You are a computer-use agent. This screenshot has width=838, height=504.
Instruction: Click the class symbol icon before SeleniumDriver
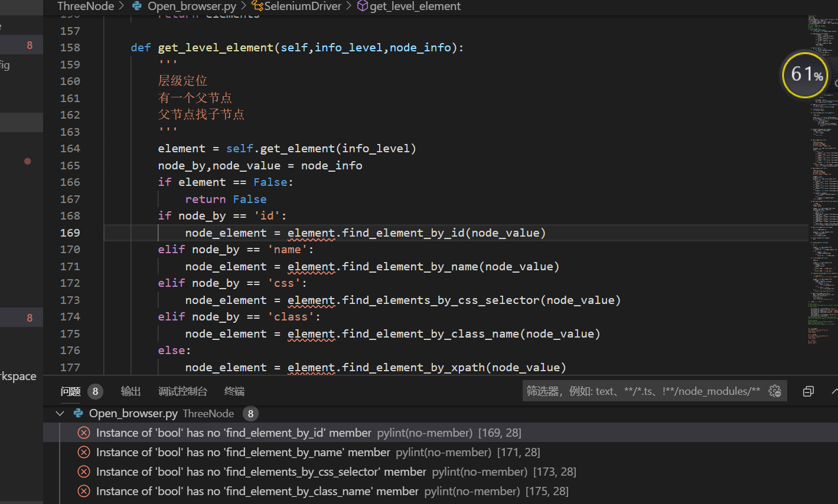click(257, 6)
